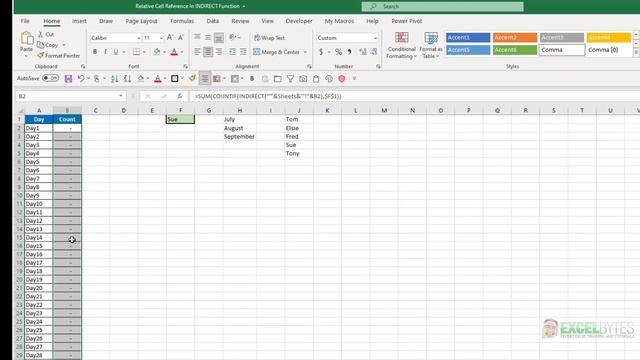
Task: Toggle underline formatting in the Font group
Action: [116, 52]
